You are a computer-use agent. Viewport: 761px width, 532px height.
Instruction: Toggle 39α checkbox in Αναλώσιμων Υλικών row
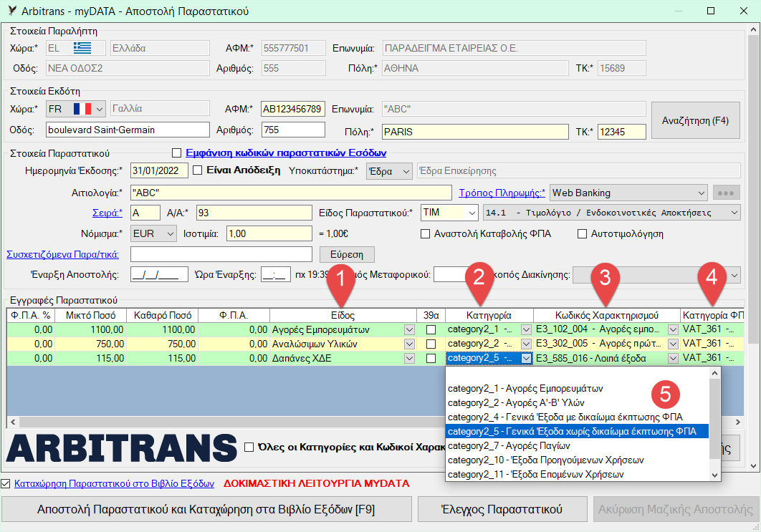[x=431, y=344]
